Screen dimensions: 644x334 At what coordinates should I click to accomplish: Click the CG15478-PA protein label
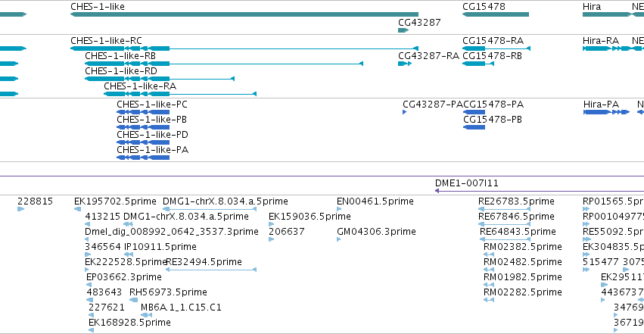pos(493,105)
